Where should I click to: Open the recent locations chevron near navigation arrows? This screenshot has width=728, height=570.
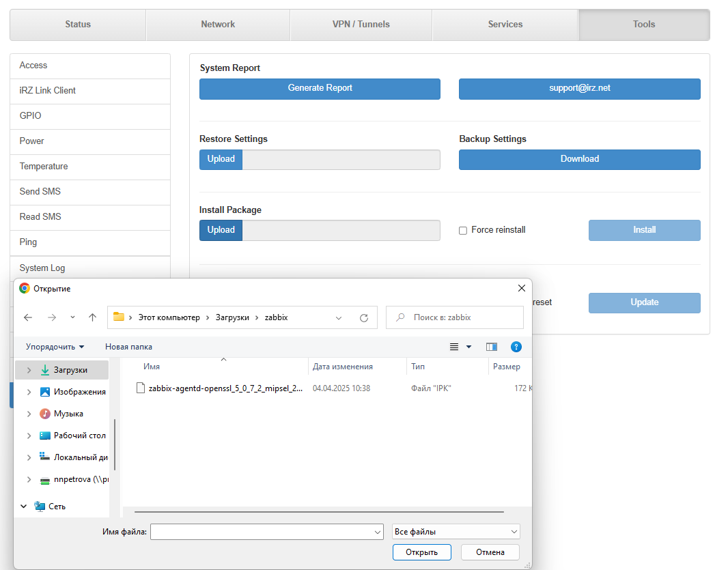click(x=71, y=317)
